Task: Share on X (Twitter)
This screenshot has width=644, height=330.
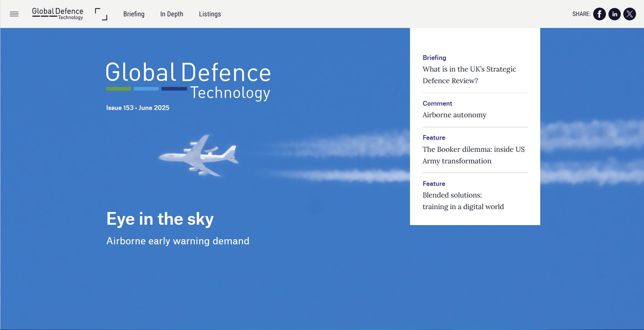Action: (629, 14)
